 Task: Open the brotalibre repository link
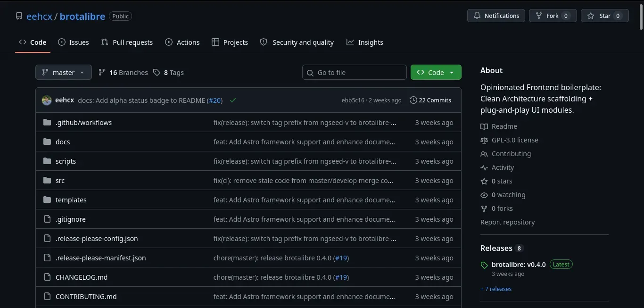(x=83, y=16)
